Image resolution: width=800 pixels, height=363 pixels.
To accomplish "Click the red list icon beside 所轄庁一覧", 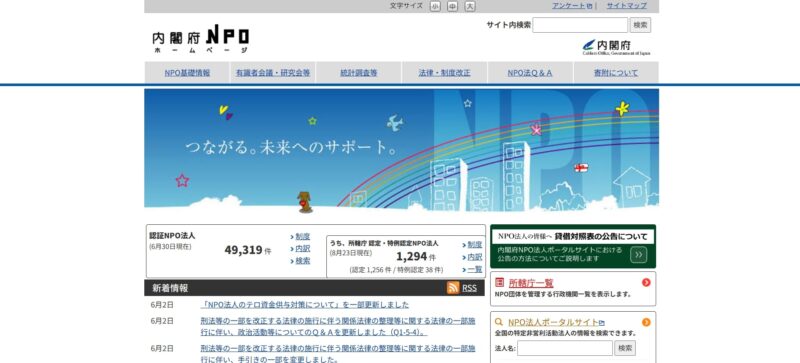I will click(x=499, y=282).
